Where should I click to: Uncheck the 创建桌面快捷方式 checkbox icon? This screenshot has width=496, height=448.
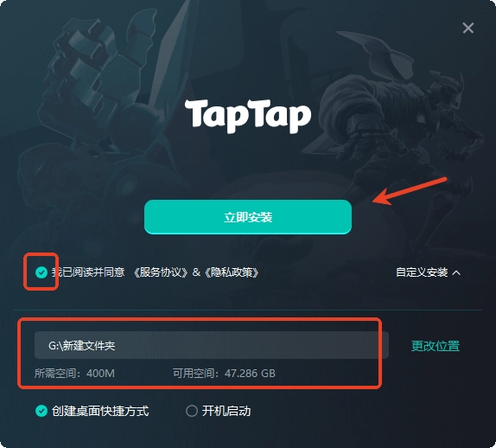(x=41, y=411)
